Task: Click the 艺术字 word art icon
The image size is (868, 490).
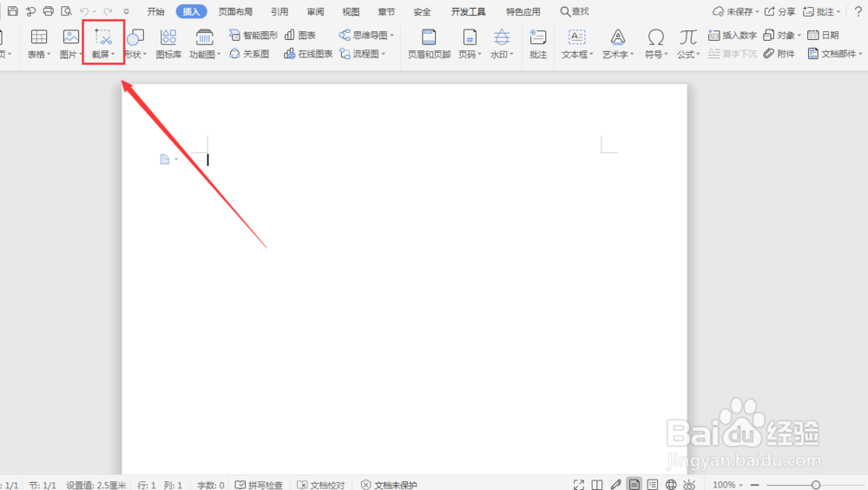Action: (x=618, y=37)
